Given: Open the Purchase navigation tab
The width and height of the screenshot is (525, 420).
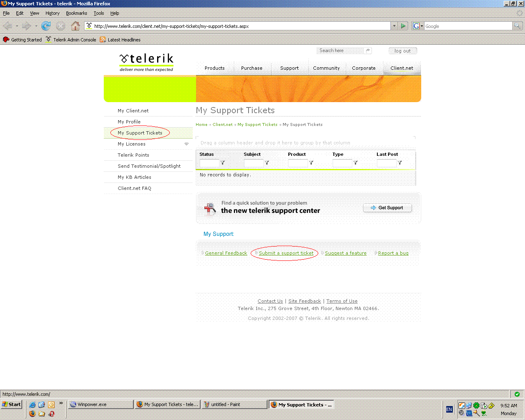Looking at the screenshot, I should tap(252, 68).
